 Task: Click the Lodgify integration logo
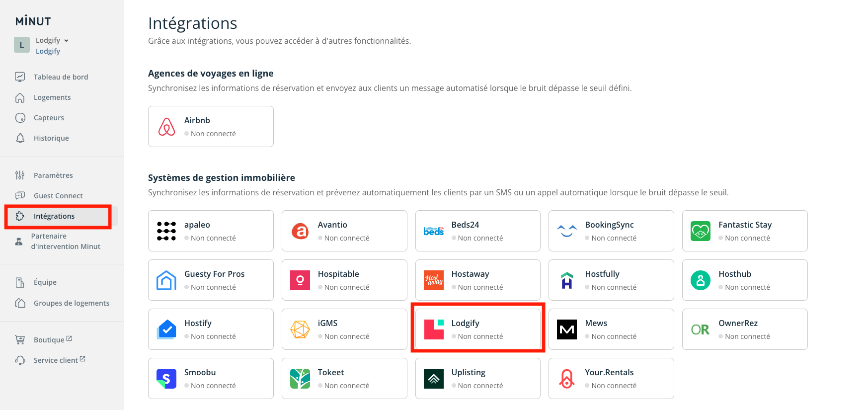(434, 329)
